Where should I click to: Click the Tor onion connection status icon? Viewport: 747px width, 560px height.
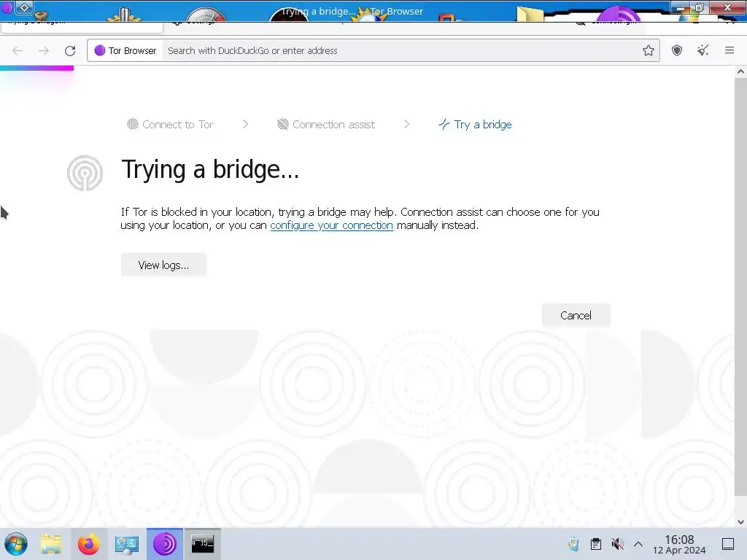point(85,173)
